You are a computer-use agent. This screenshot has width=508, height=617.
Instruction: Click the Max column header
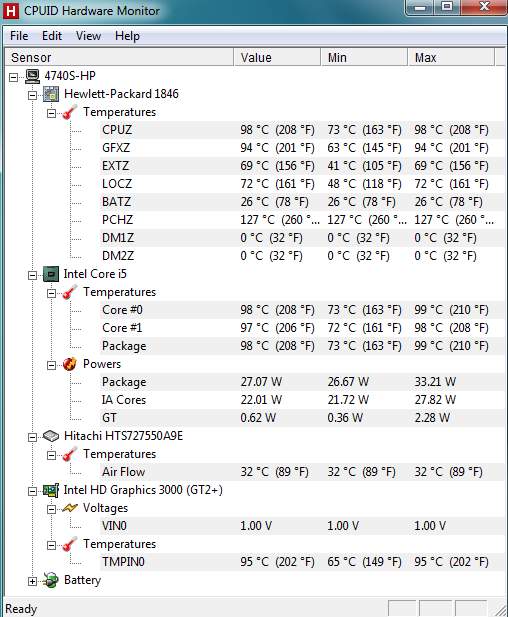[x=451, y=57]
